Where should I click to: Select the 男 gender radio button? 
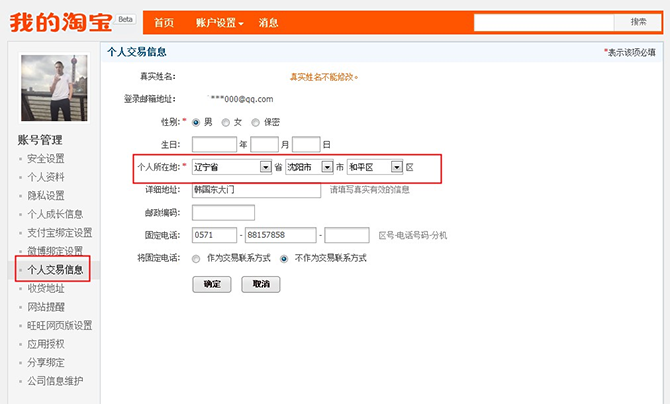196,123
